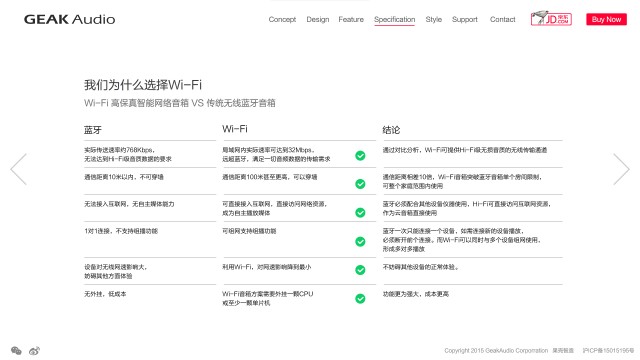Open the Contact nav item
The width and height of the screenshot is (640, 360).
[x=502, y=19]
